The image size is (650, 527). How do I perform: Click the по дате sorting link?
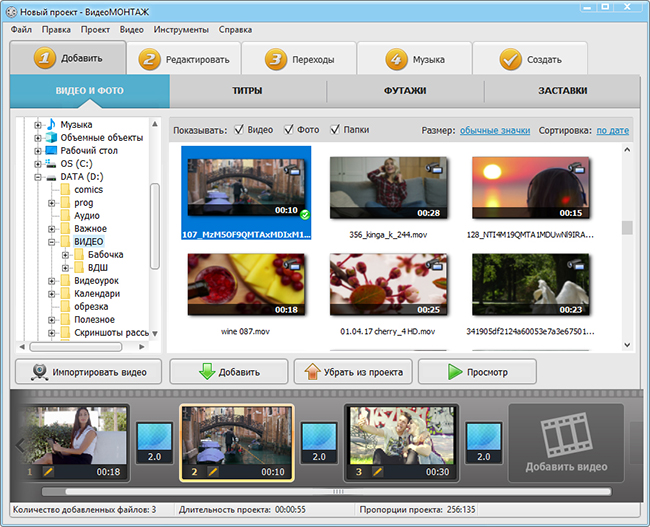pos(612,130)
